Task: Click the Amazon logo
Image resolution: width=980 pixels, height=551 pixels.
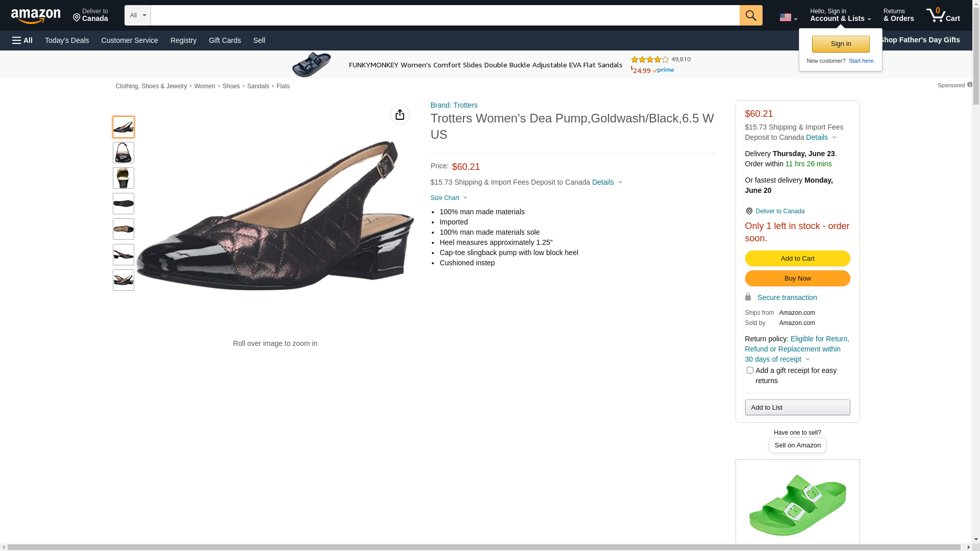Action: [36, 16]
